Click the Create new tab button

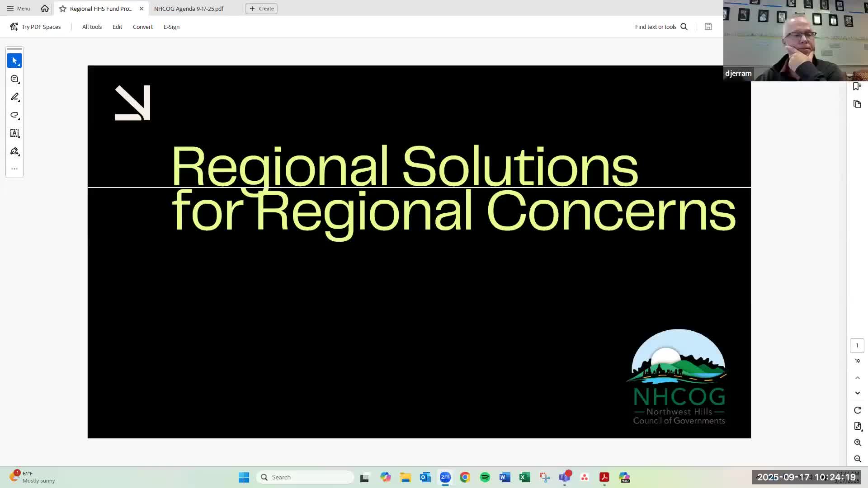point(261,9)
